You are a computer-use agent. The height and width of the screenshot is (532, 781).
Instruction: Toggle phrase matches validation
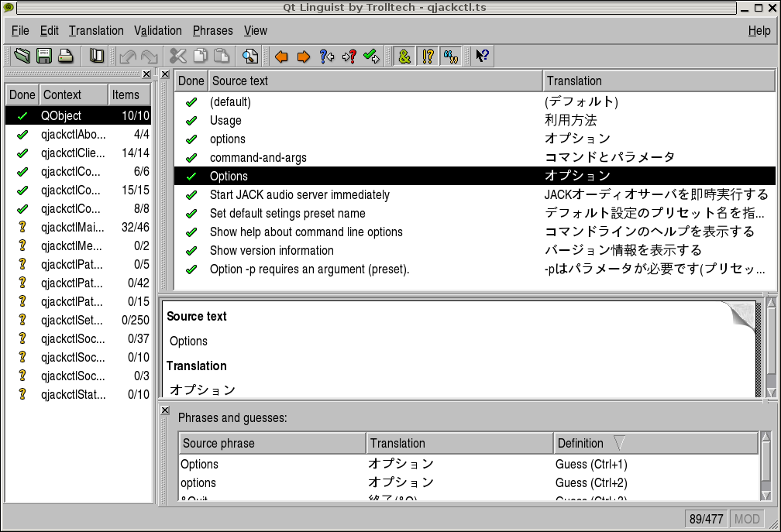[451, 56]
